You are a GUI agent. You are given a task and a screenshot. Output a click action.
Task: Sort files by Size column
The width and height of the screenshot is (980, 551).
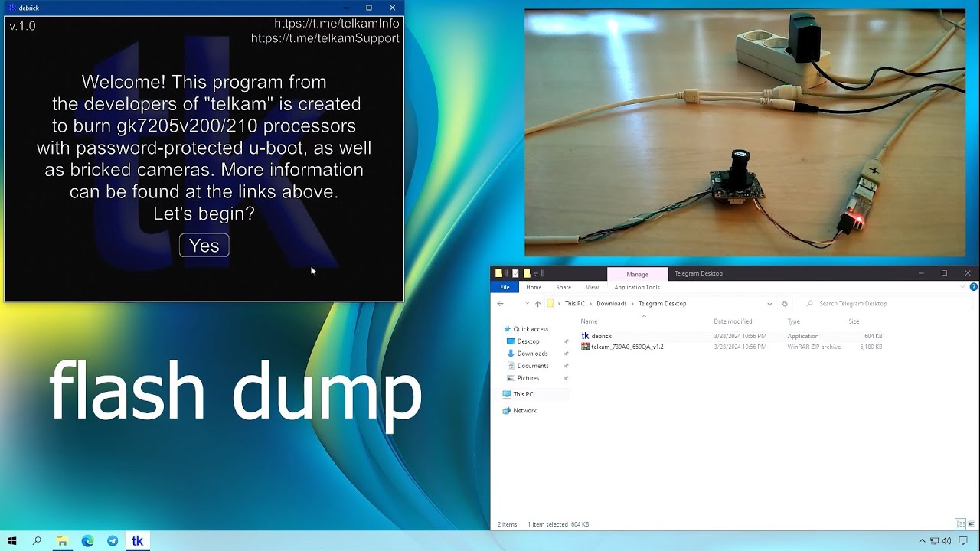(854, 321)
